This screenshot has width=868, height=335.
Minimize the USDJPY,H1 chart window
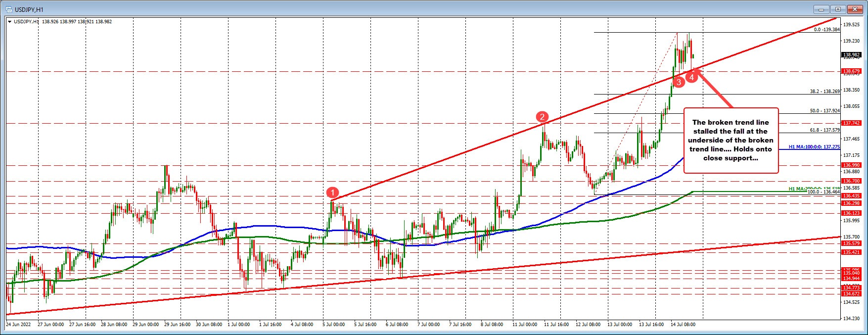click(x=822, y=9)
